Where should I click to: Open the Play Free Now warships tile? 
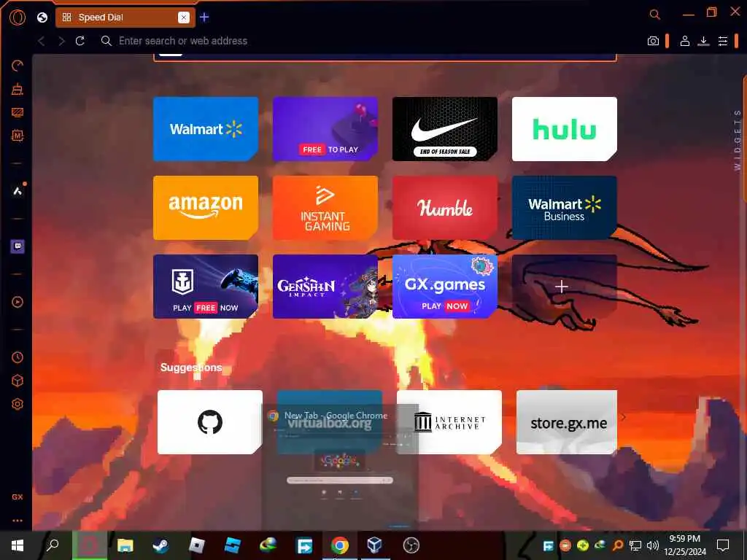206,286
